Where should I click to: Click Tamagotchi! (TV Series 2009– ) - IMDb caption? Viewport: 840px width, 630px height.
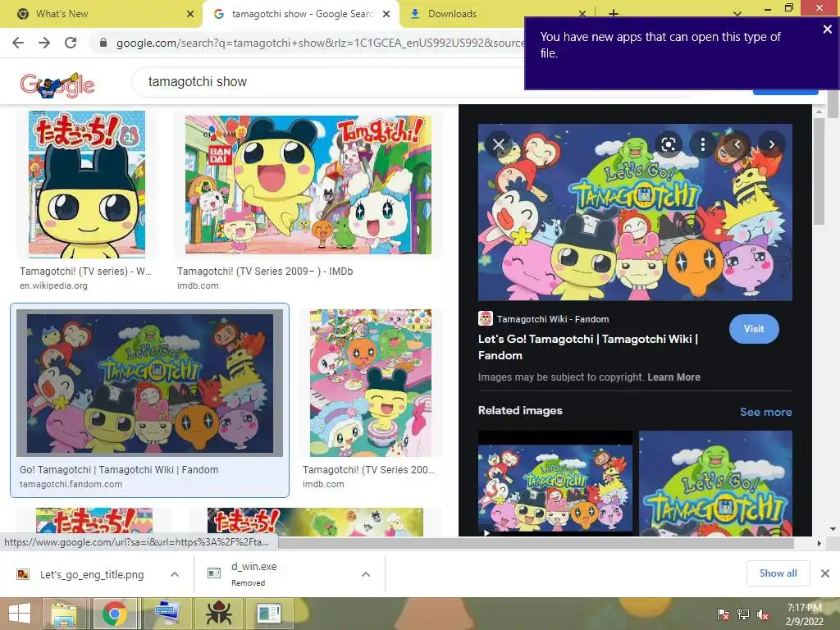point(265,271)
